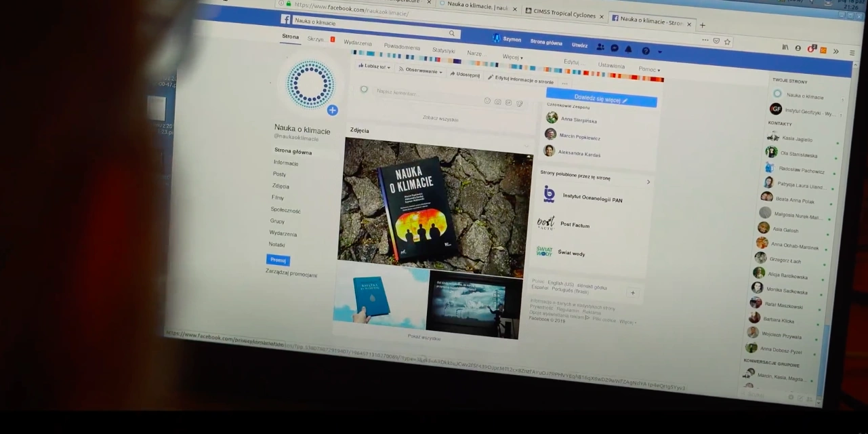Image resolution: width=868 pixels, height=434 pixels.
Task: Click Post Factum logo
Action: coord(545,222)
